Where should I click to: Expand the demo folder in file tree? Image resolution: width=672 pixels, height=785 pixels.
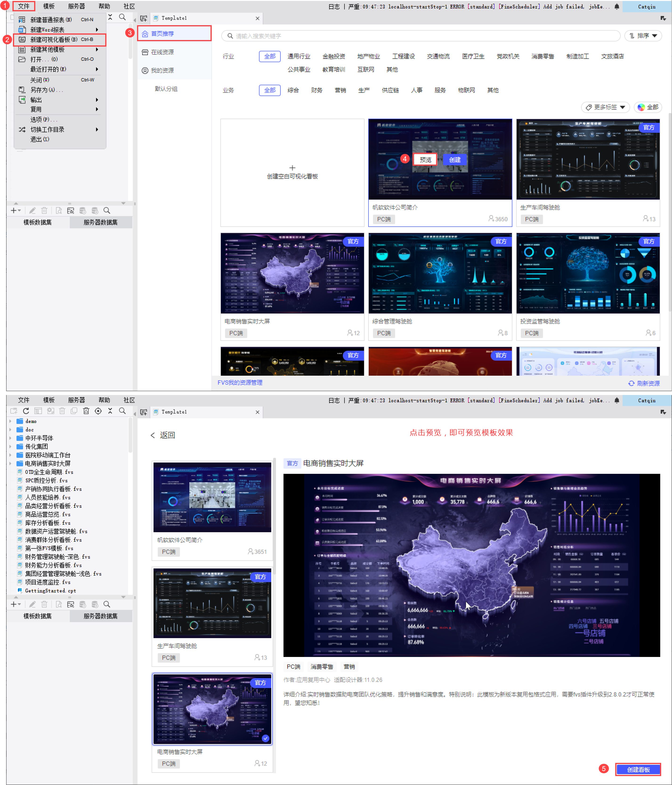pyautogui.click(x=10, y=421)
